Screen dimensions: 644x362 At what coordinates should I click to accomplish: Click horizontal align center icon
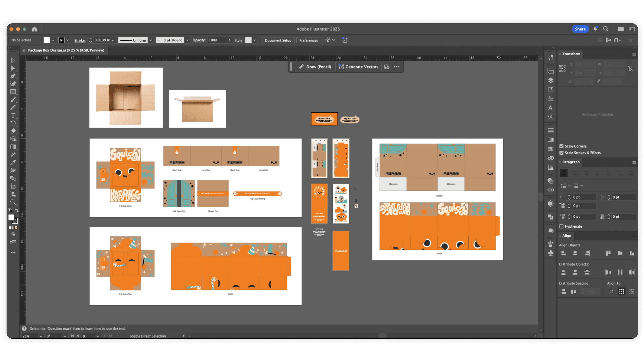(575, 253)
